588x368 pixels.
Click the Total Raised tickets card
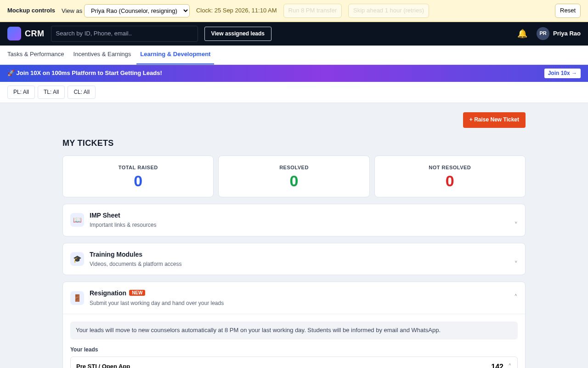point(138,177)
